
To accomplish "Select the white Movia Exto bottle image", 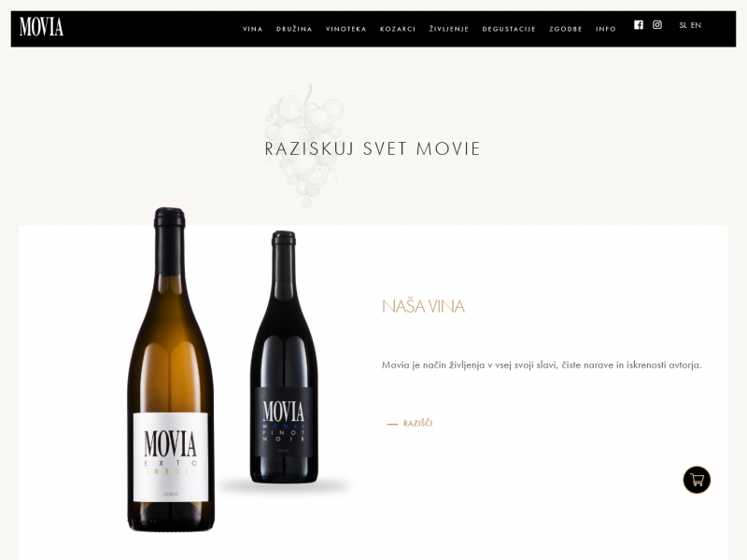I will pos(171,370).
